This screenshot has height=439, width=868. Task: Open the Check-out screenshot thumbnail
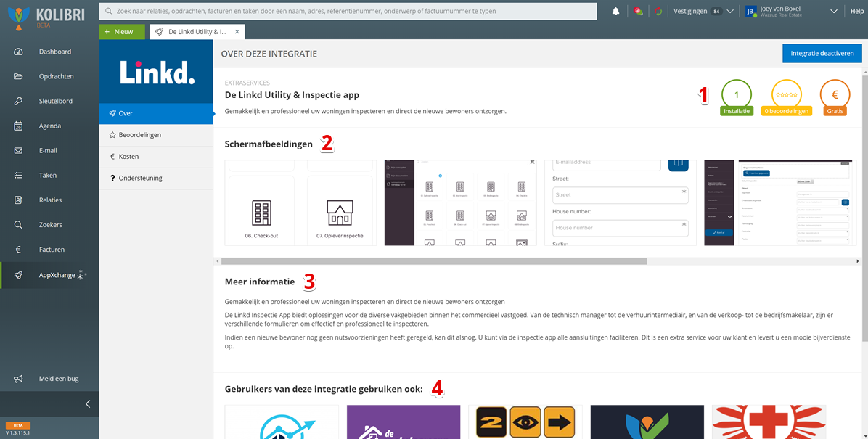click(x=300, y=202)
